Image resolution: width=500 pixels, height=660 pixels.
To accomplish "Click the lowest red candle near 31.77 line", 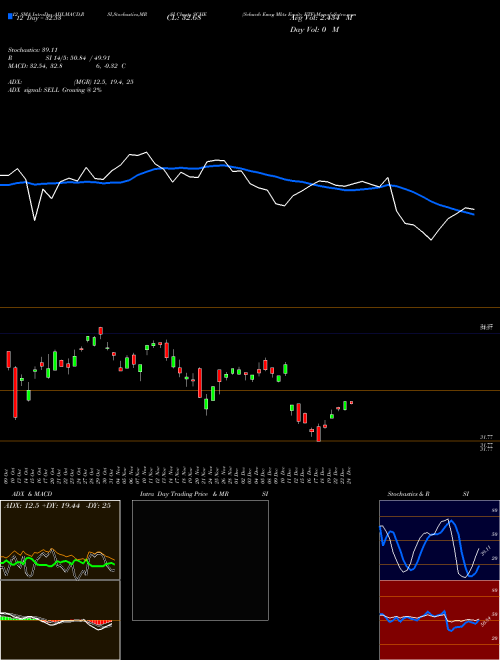I will point(319,434).
